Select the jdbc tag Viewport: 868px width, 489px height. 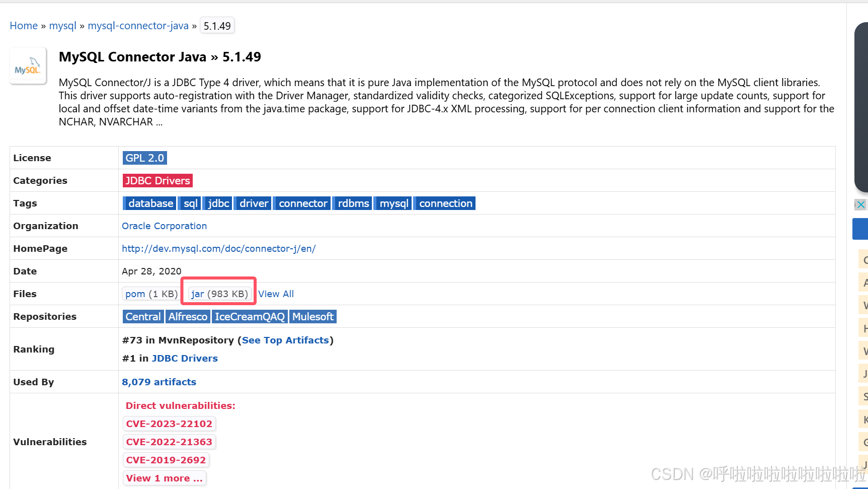tap(218, 203)
